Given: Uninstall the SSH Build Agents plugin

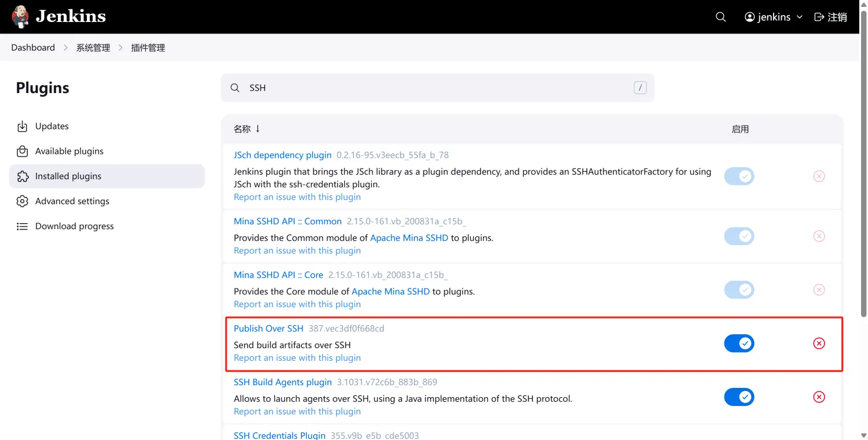Looking at the screenshot, I should (819, 397).
